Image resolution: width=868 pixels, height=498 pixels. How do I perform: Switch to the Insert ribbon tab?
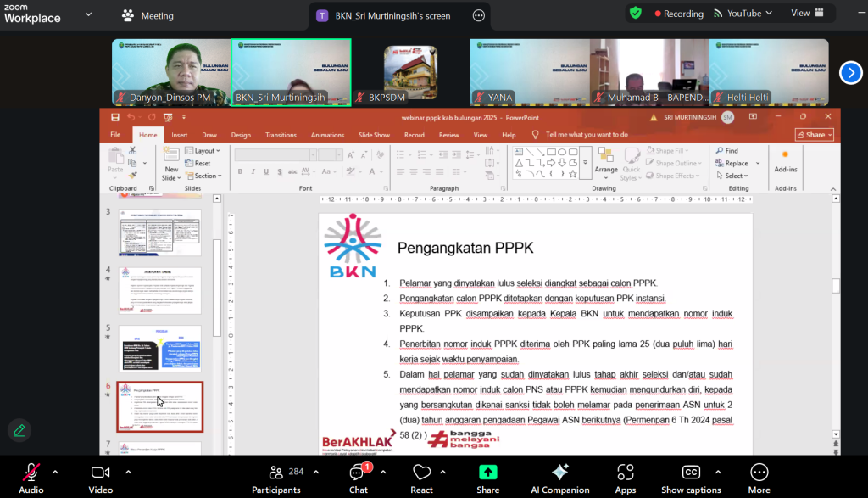pyautogui.click(x=179, y=135)
